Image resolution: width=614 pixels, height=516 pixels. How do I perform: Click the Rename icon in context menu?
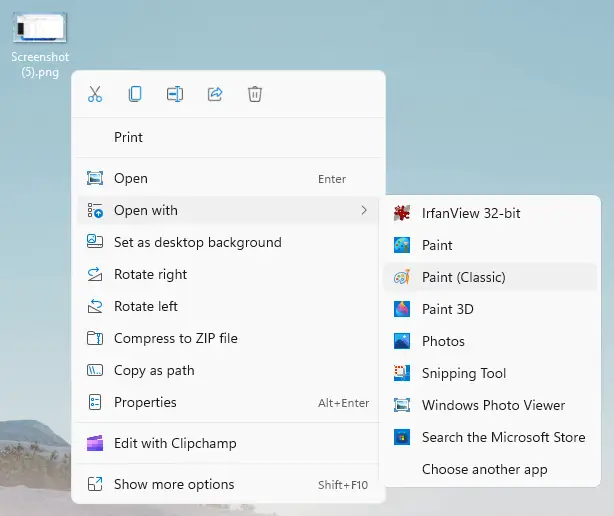coord(175,94)
